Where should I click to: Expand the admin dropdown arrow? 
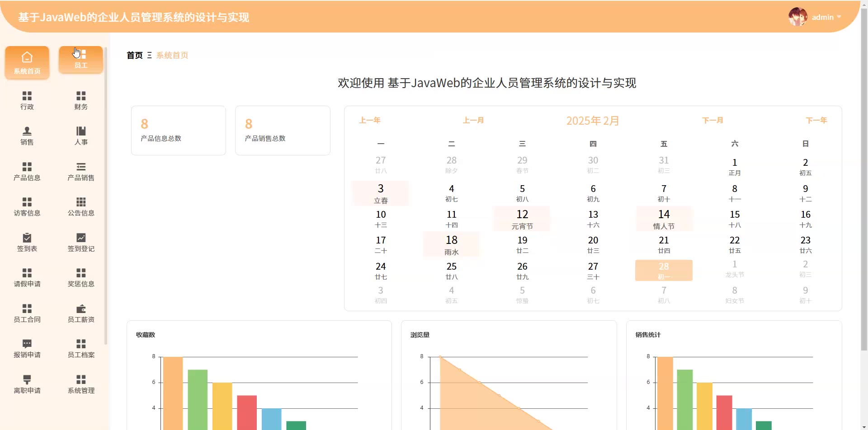839,17
